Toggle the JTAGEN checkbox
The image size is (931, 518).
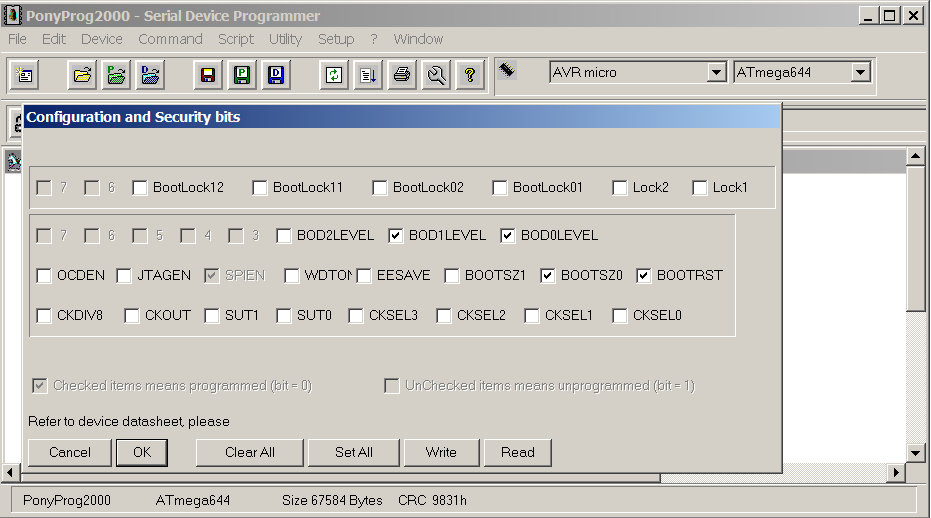pyautogui.click(x=124, y=276)
